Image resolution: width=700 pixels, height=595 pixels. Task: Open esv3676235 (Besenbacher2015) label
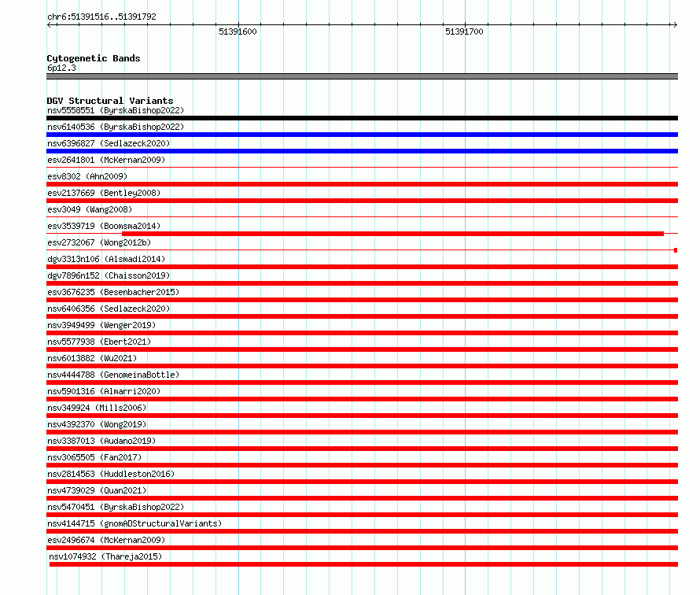pyautogui.click(x=113, y=292)
